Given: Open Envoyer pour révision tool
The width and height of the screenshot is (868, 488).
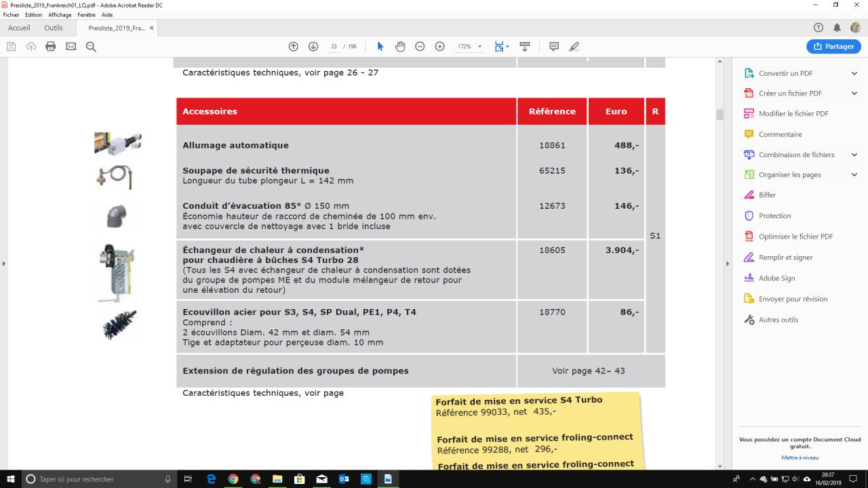Looking at the screenshot, I should click(793, 299).
